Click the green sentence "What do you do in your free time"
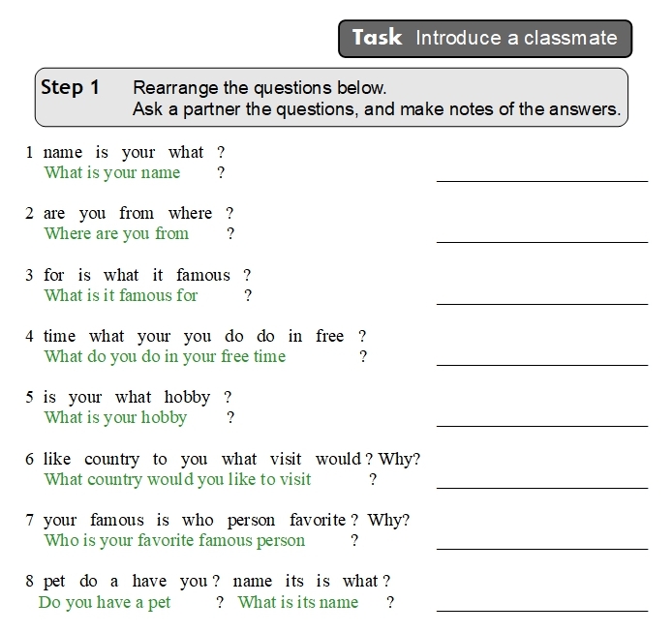Image resolution: width=672 pixels, height=633 pixels. (x=165, y=357)
